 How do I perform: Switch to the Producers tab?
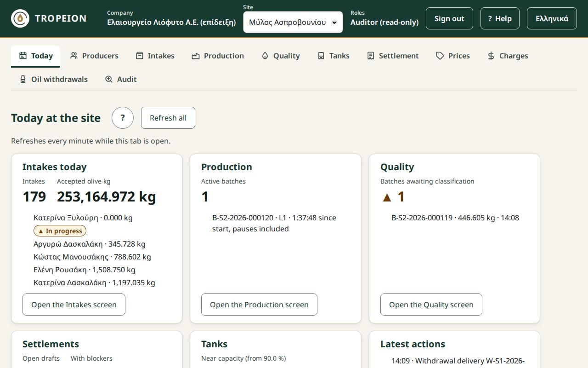(94, 56)
